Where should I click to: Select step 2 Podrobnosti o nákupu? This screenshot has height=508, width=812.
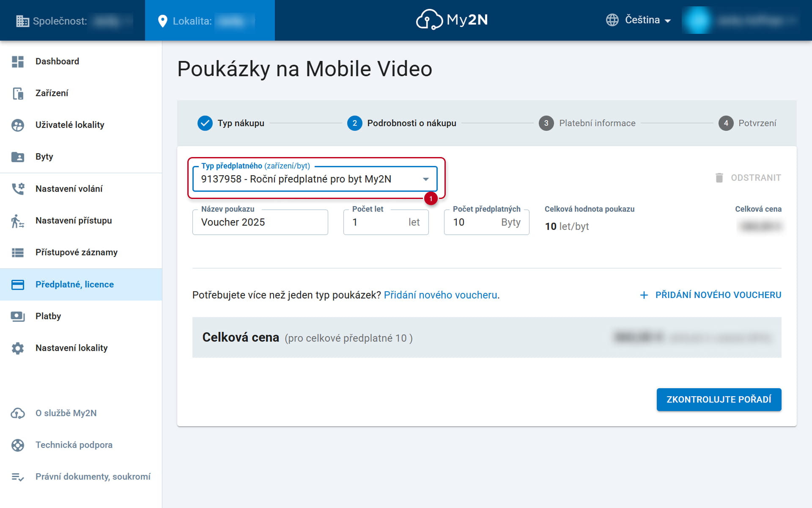[402, 123]
